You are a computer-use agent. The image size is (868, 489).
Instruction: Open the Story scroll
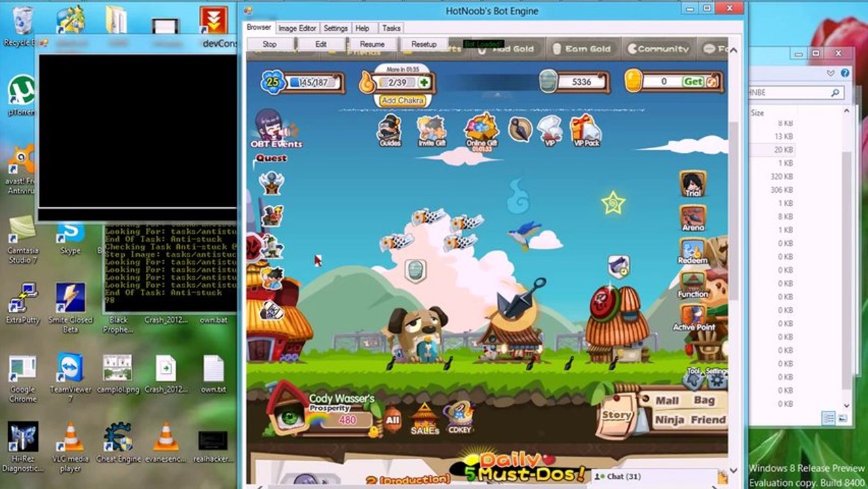[x=617, y=414]
